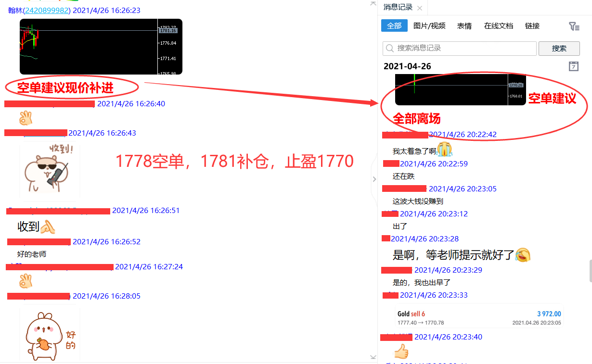Screen dimensions: 592x364
Task: Click timestamp 2021/4/26 16:26:52
Action: pyautogui.click(x=106, y=241)
